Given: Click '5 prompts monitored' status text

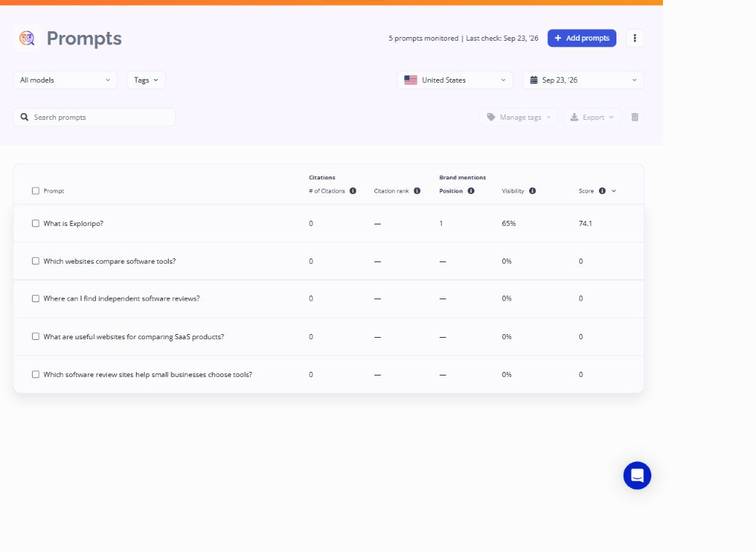Looking at the screenshot, I should click(423, 38).
